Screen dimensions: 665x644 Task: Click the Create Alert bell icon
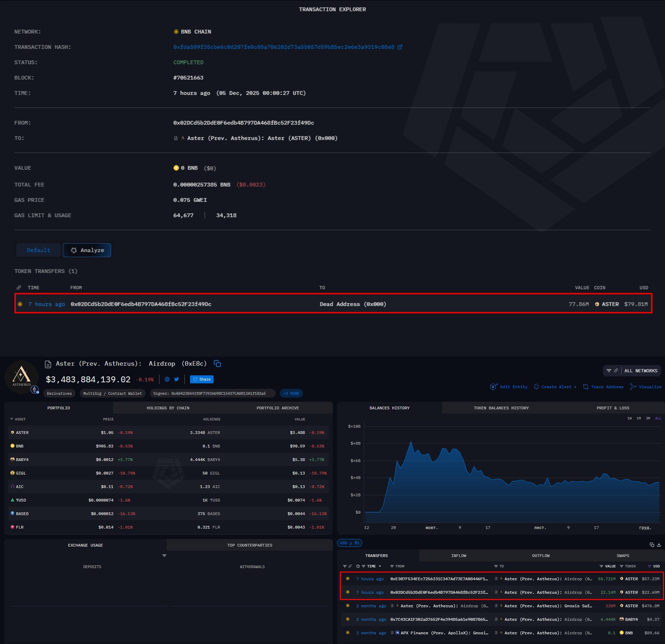[536, 387]
